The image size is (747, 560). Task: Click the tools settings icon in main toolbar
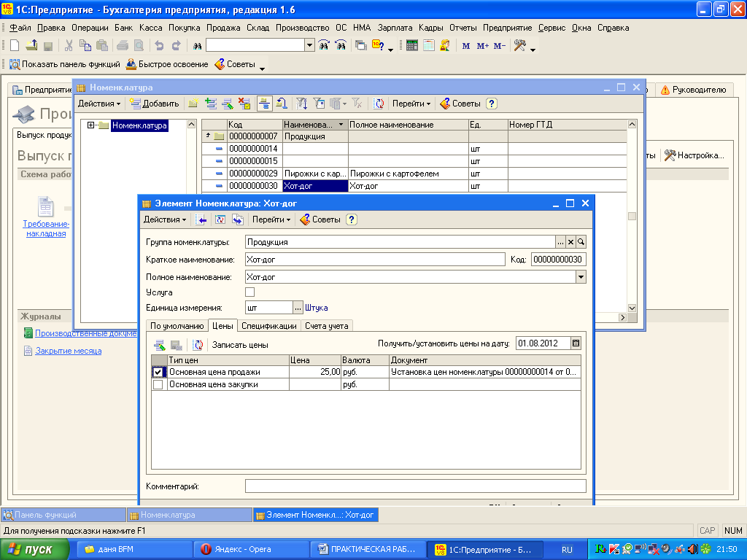(x=519, y=46)
